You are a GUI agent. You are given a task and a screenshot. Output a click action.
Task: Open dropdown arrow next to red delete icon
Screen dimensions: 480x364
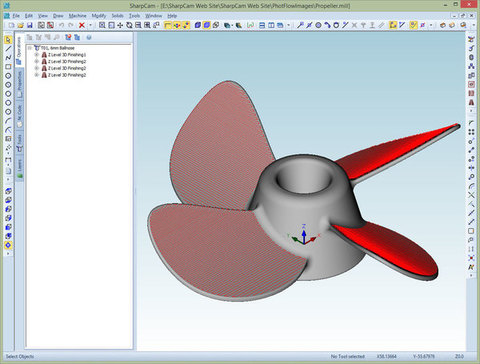click(90, 25)
